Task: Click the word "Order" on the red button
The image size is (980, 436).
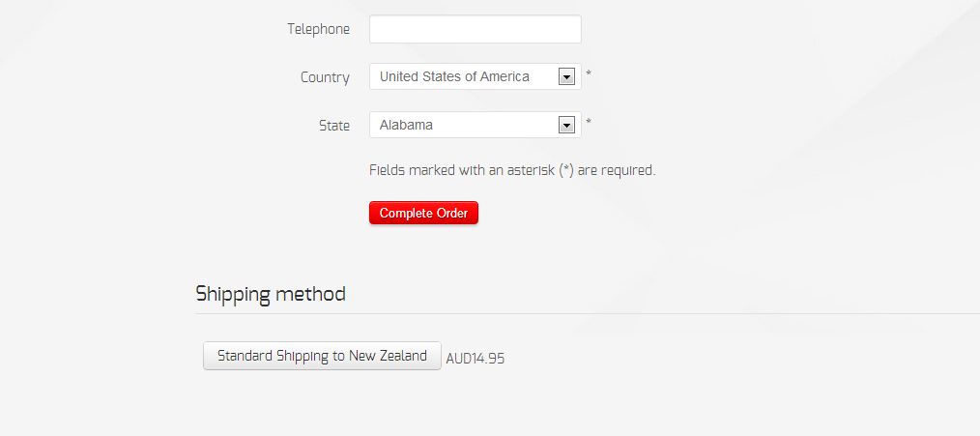Action: tap(451, 213)
